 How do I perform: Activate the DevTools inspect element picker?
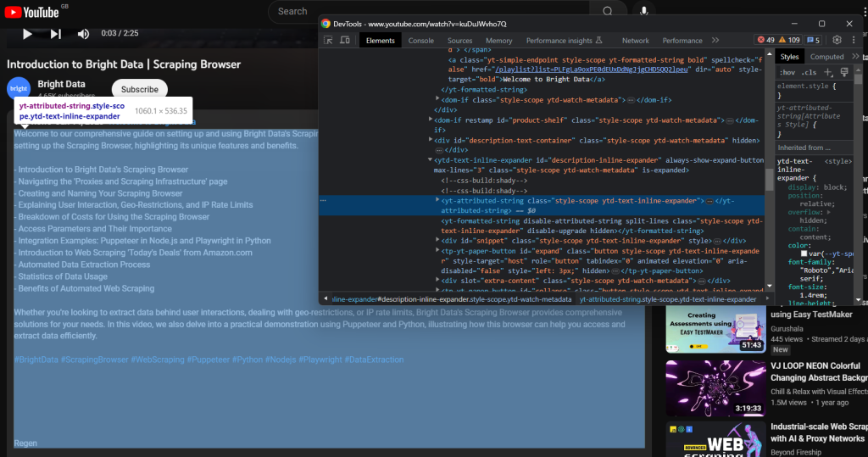click(x=329, y=40)
